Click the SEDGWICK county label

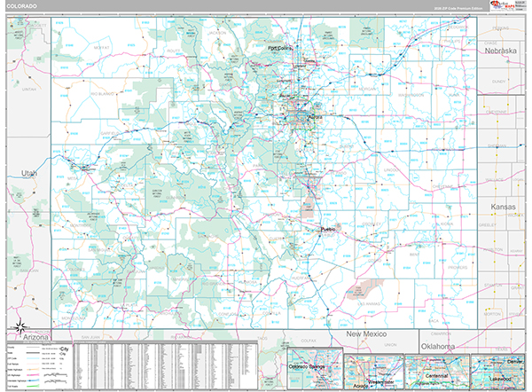458,27
